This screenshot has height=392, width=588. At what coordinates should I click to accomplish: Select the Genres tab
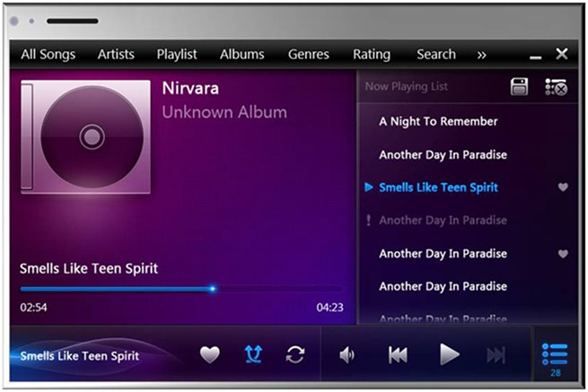point(308,55)
